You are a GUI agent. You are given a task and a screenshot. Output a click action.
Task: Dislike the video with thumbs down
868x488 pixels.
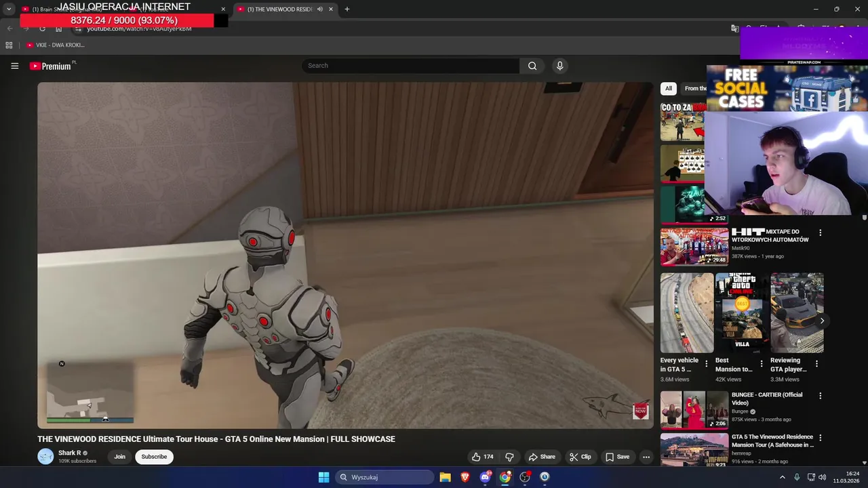[x=509, y=457]
